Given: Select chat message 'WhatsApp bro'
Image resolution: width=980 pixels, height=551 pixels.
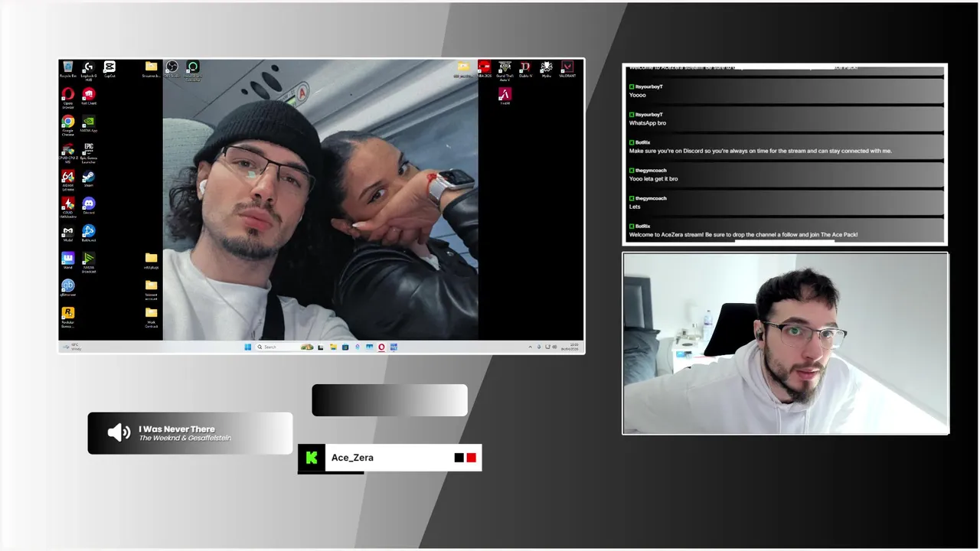Looking at the screenshot, I should point(648,123).
